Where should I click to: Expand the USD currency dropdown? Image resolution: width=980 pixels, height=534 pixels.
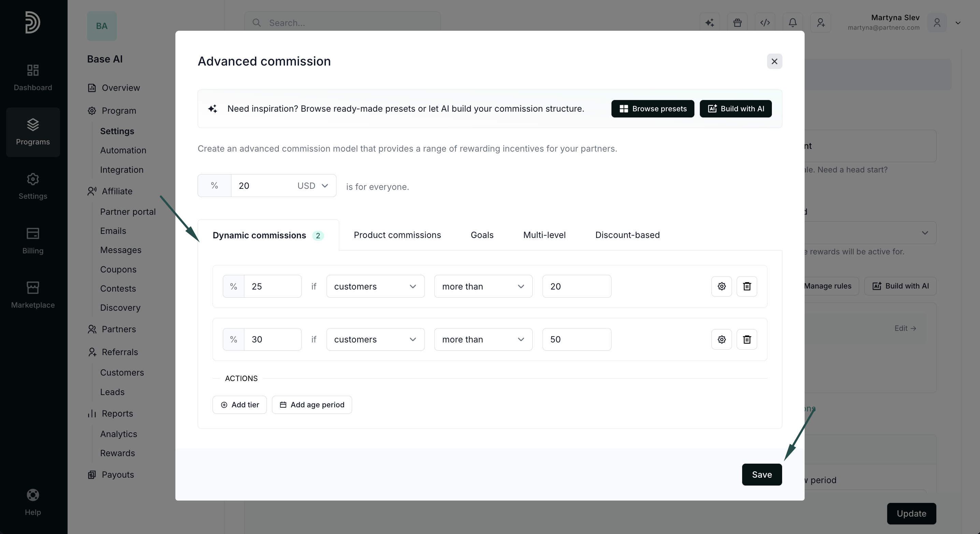pos(312,186)
